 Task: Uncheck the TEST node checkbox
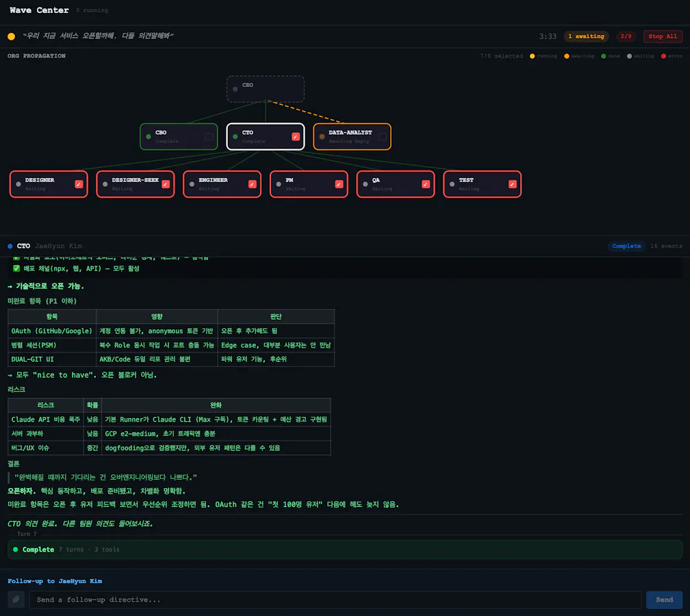(512, 184)
